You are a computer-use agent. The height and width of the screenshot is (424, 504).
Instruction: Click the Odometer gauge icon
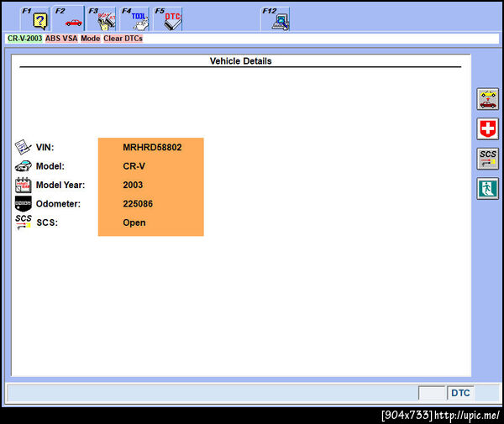pyautogui.click(x=24, y=204)
